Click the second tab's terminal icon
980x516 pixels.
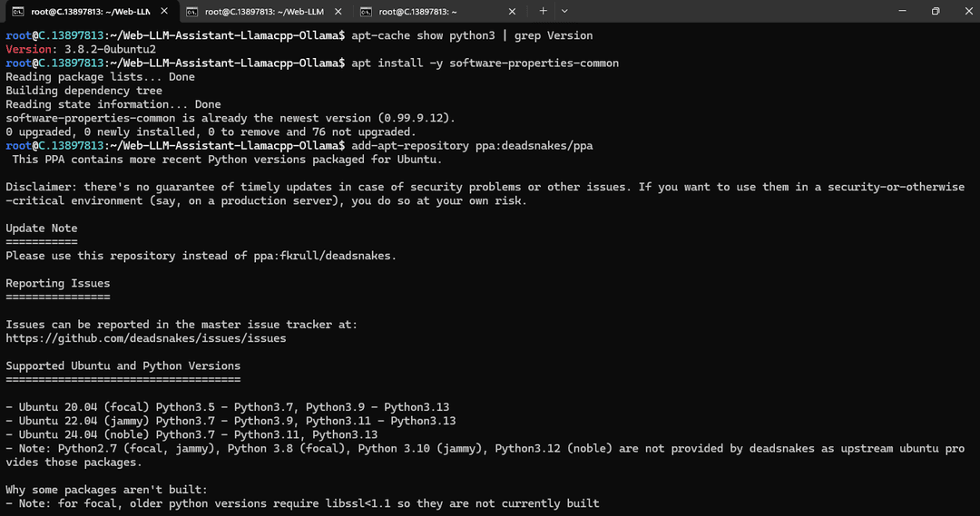point(191,11)
